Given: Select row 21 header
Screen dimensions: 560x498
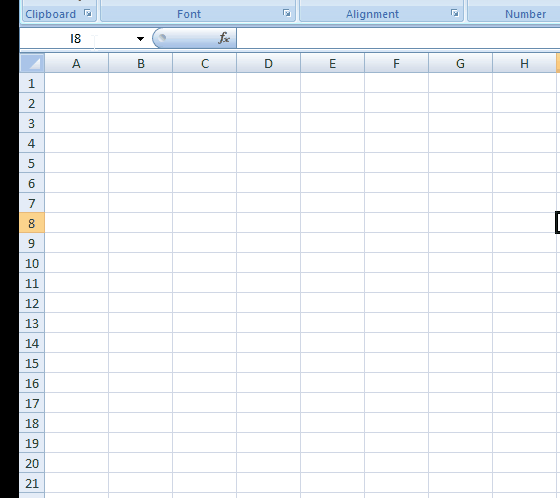Looking at the screenshot, I should pyautogui.click(x=32, y=483).
